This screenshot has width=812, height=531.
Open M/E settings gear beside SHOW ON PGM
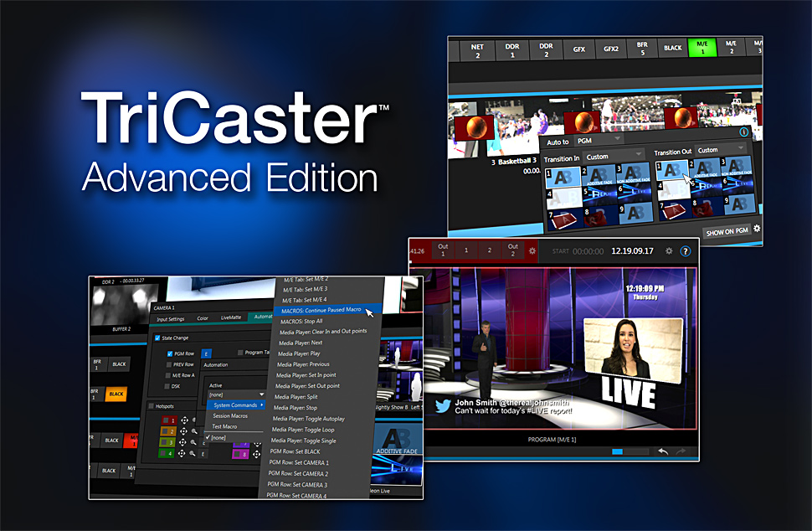pos(757,228)
